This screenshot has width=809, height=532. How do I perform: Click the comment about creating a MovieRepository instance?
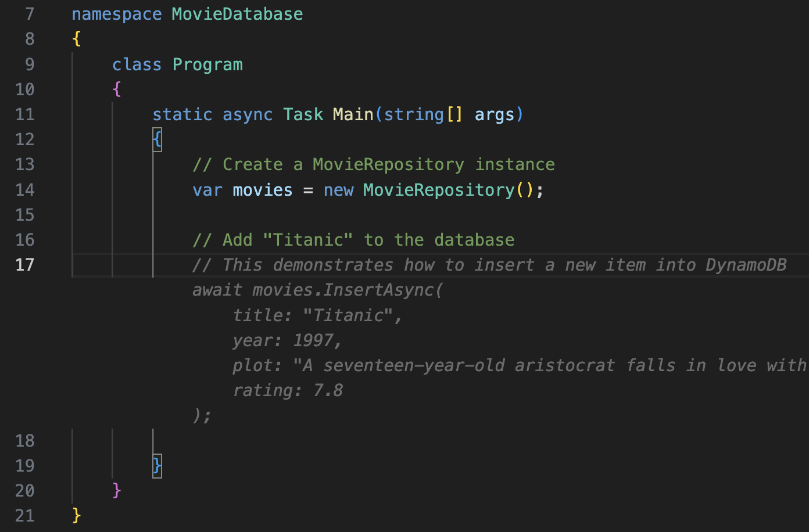(373, 164)
